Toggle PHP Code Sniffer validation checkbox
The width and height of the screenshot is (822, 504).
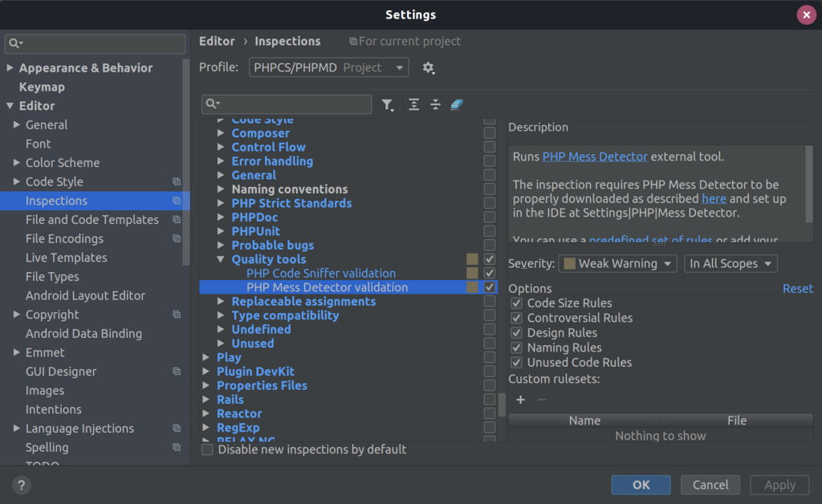click(x=489, y=273)
